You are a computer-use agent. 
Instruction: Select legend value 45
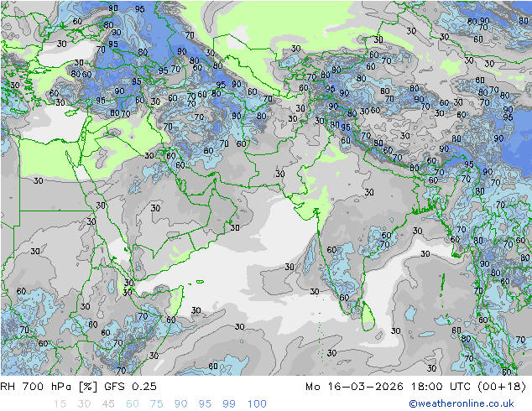tap(108, 403)
